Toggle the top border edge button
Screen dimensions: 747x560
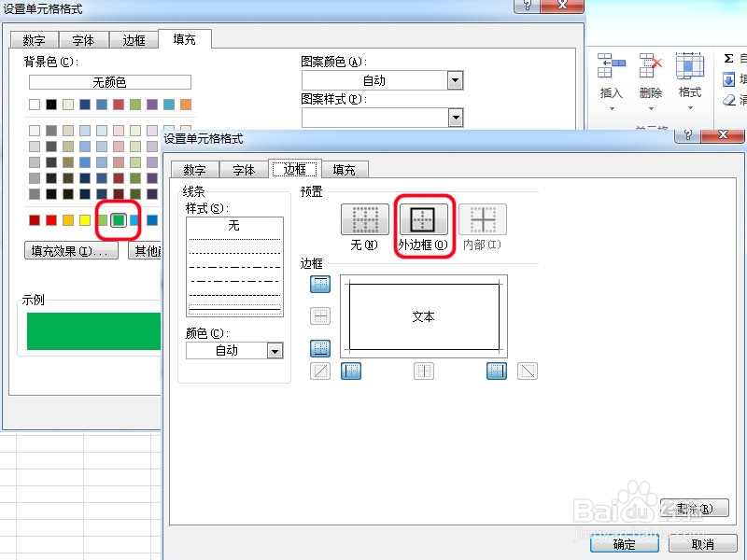320,284
